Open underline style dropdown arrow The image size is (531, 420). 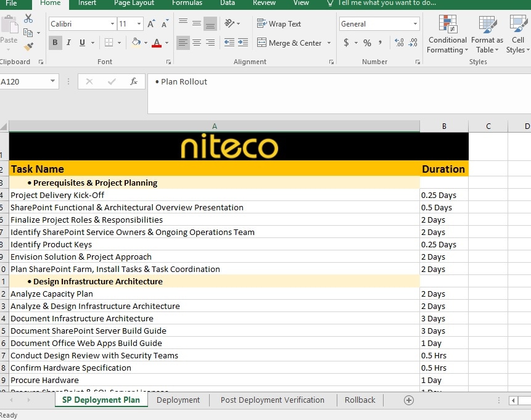[x=93, y=43]
